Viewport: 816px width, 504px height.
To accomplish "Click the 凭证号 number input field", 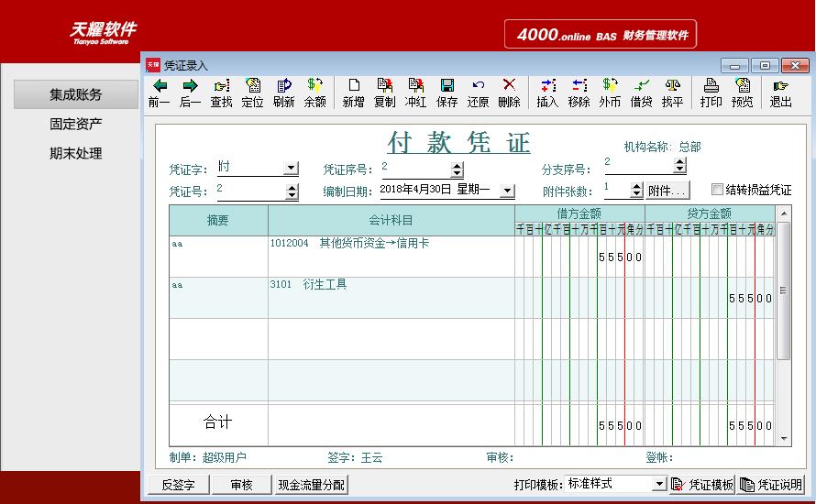I will coord(250,191).
